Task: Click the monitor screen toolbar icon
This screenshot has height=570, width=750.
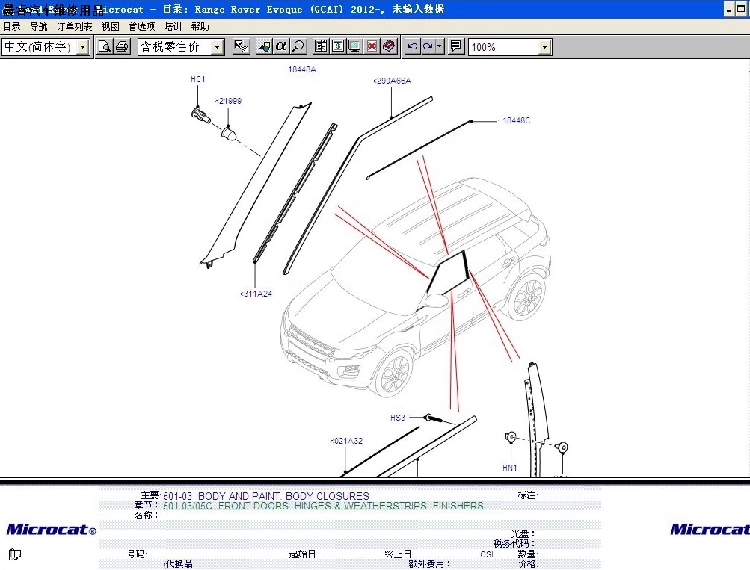Action: (355, 46)
